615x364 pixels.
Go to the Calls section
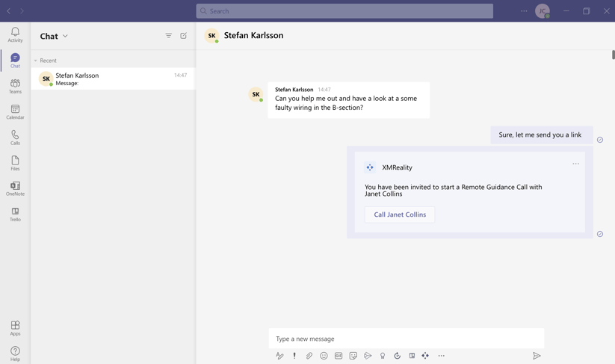point(15,138)
